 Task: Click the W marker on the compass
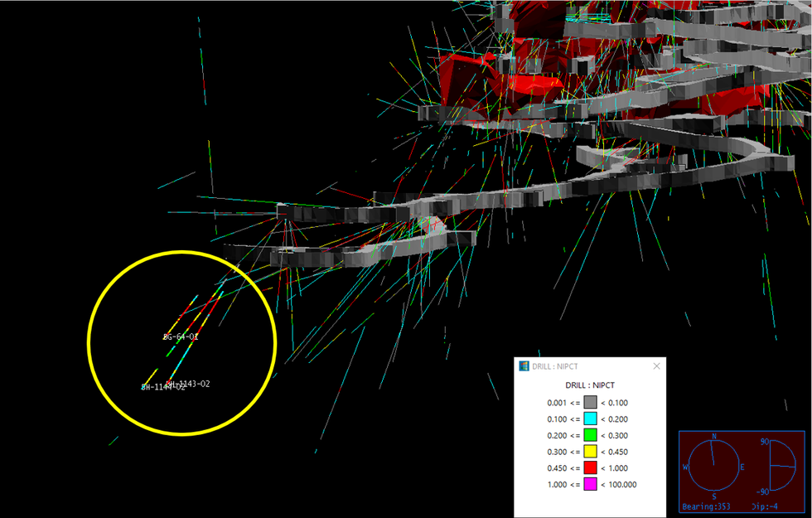coord(684,467)
